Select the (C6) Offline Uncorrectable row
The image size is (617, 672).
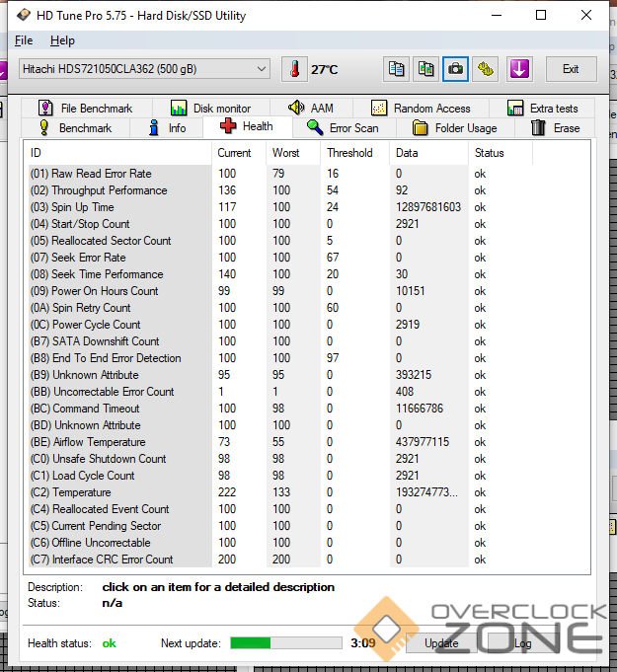(280, 543)
